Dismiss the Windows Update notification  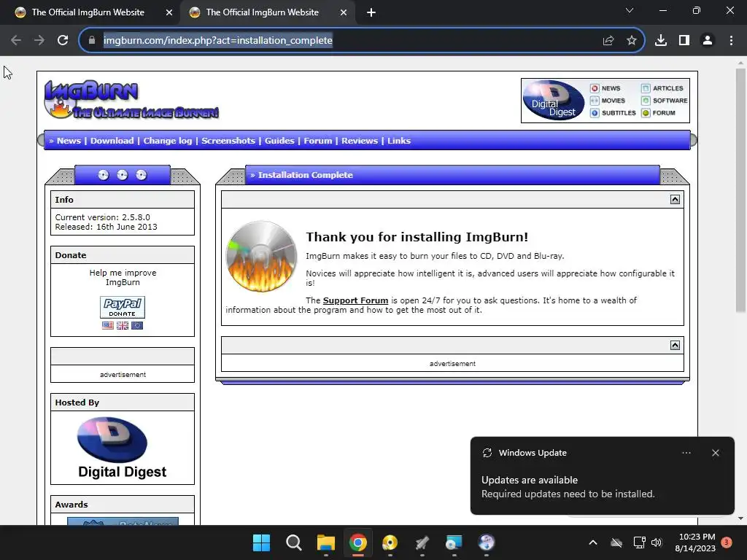(716, 453)
